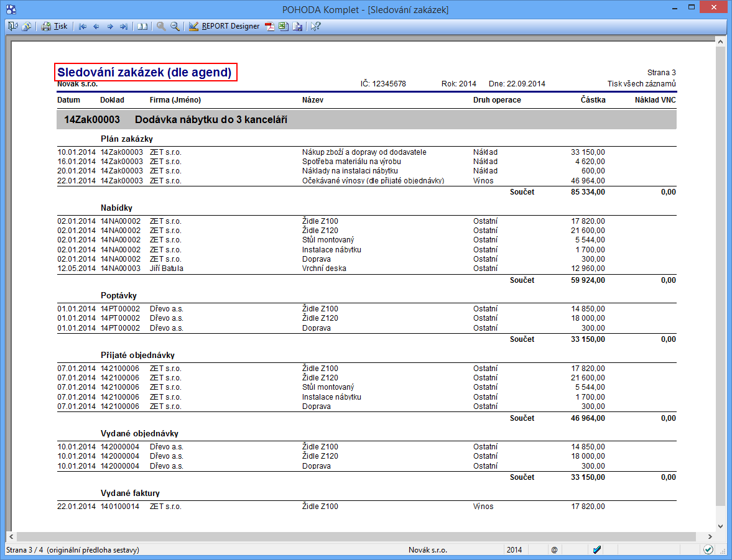Click the row 'Nákup zboží a dopravy od dodavatele'

tap(366, 152)
